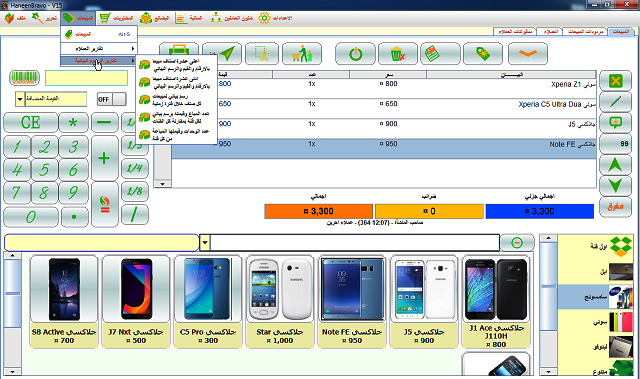Open lowest ten selling items chart report
The width and height of the screenshot is (640, 379).
pos(176,82)
